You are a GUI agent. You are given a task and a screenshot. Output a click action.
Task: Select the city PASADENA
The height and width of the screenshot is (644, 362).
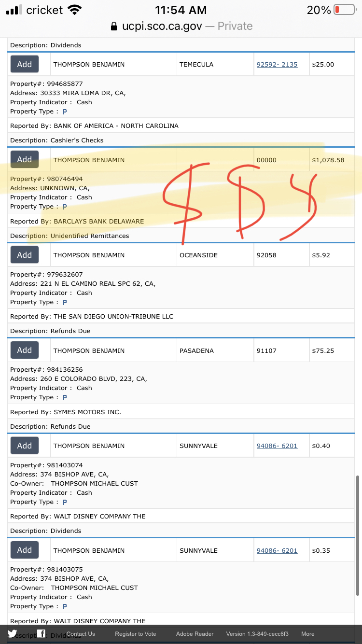[x=196, y=350]
